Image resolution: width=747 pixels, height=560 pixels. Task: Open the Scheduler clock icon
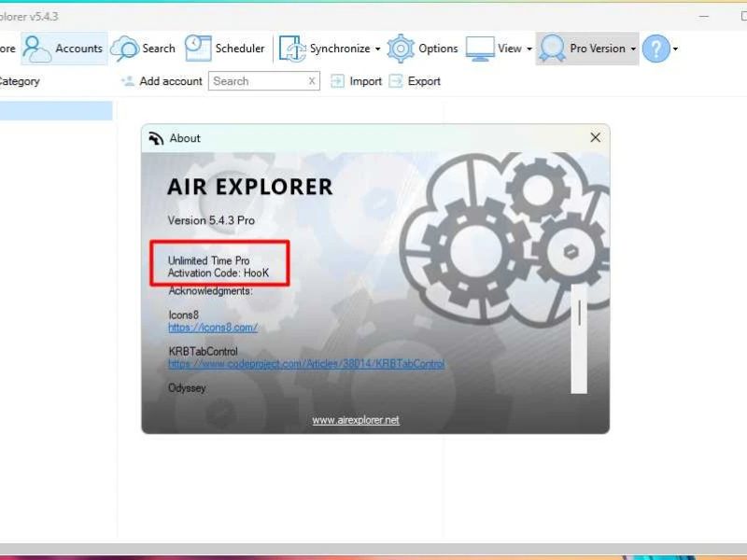coord(198,49)
